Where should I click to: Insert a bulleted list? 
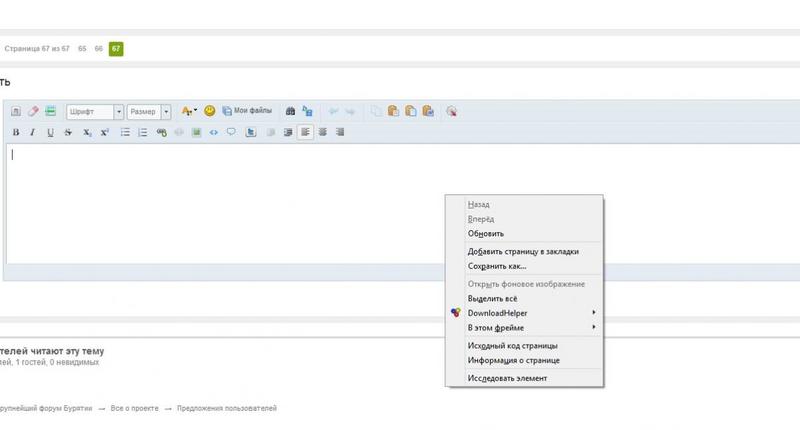click(x=125, y=132)
